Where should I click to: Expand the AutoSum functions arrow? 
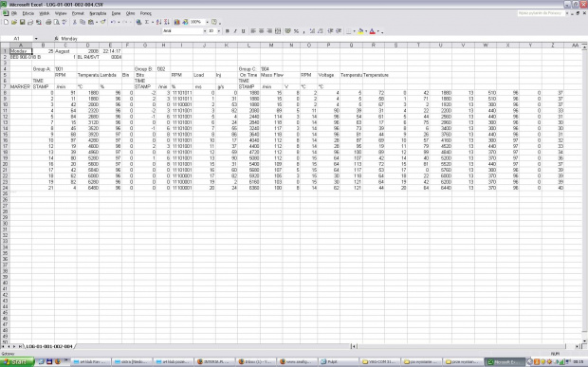(153, 22)
